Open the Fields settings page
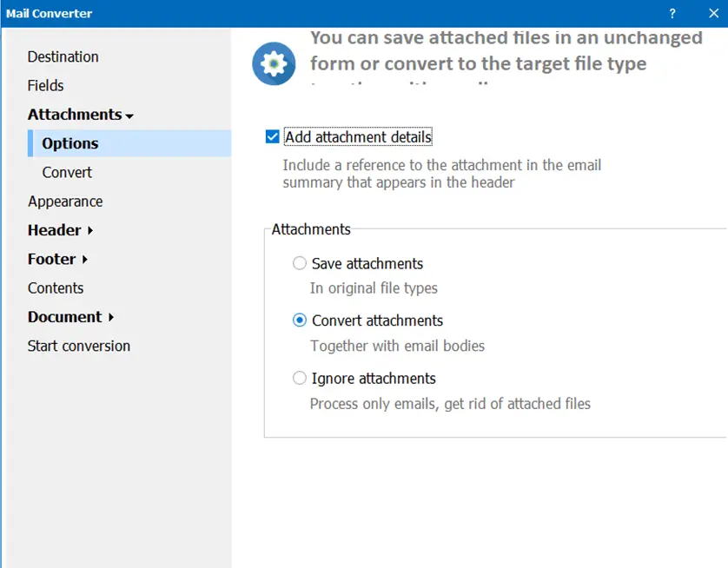Screen dimensions: 728x568 45,85
